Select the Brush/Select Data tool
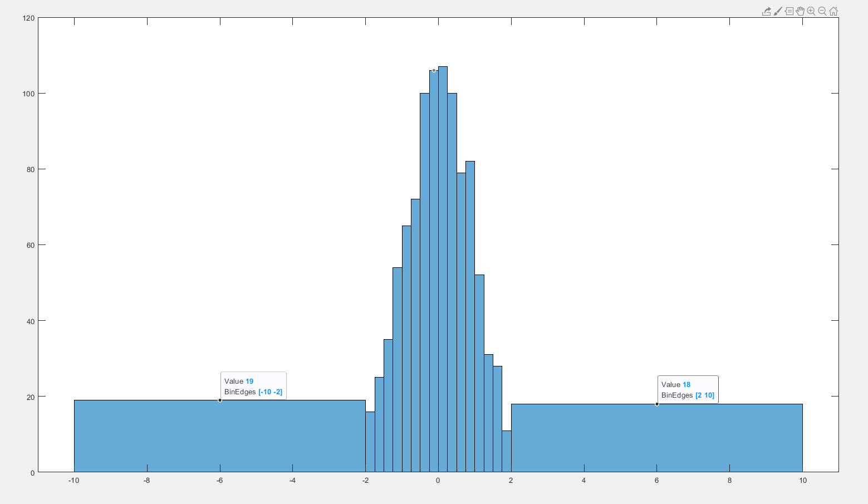Viewport: 868px width, 504px height. (x=778, y=11)
